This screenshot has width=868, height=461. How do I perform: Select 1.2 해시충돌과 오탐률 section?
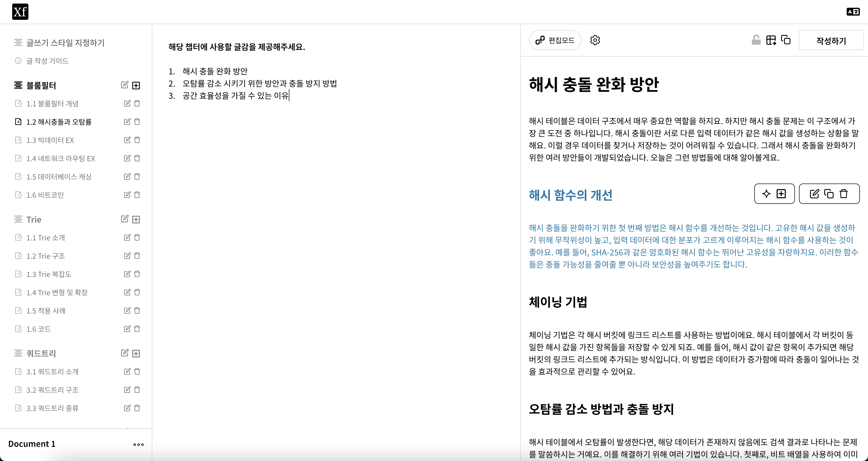(59, 122)
